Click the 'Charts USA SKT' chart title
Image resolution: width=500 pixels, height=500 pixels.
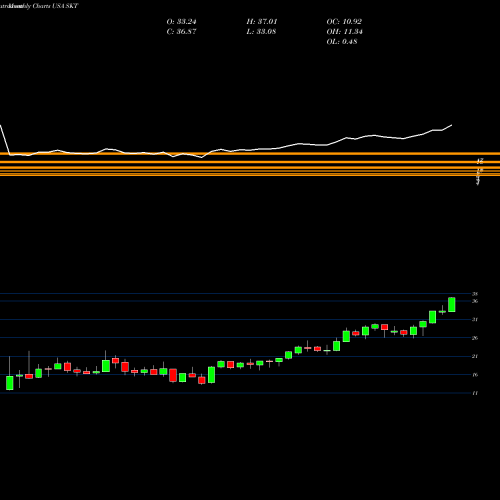pos(55,6)
